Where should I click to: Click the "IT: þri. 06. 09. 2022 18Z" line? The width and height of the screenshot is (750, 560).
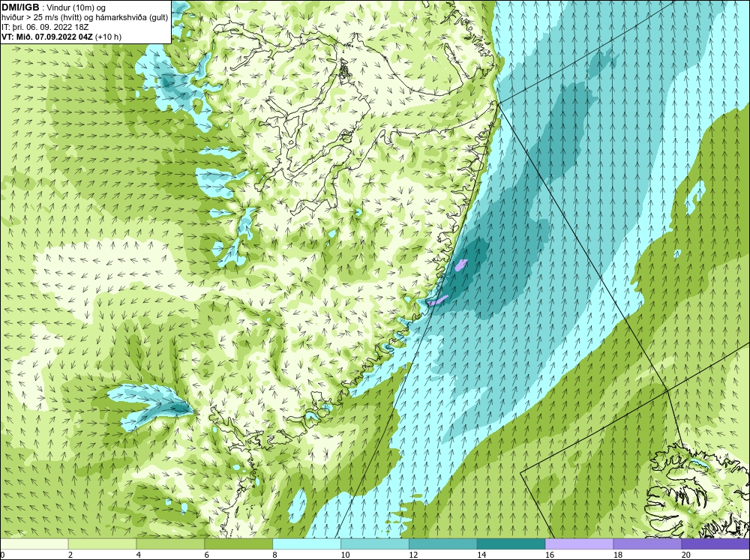pos(44,27)
